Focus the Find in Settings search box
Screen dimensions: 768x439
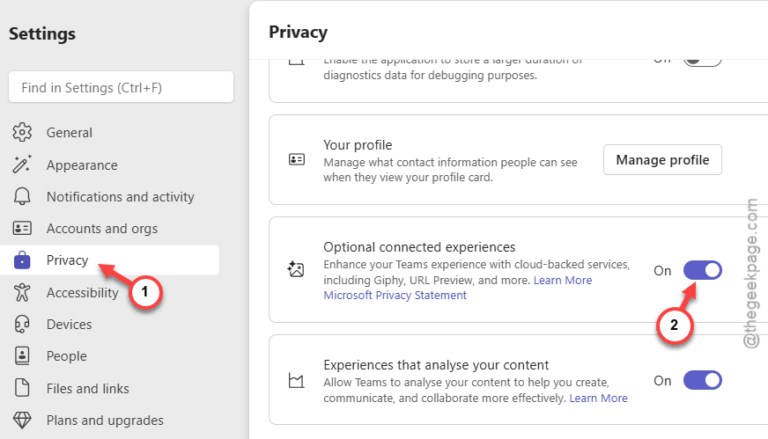pyautogui.click(x=121, y=87)
